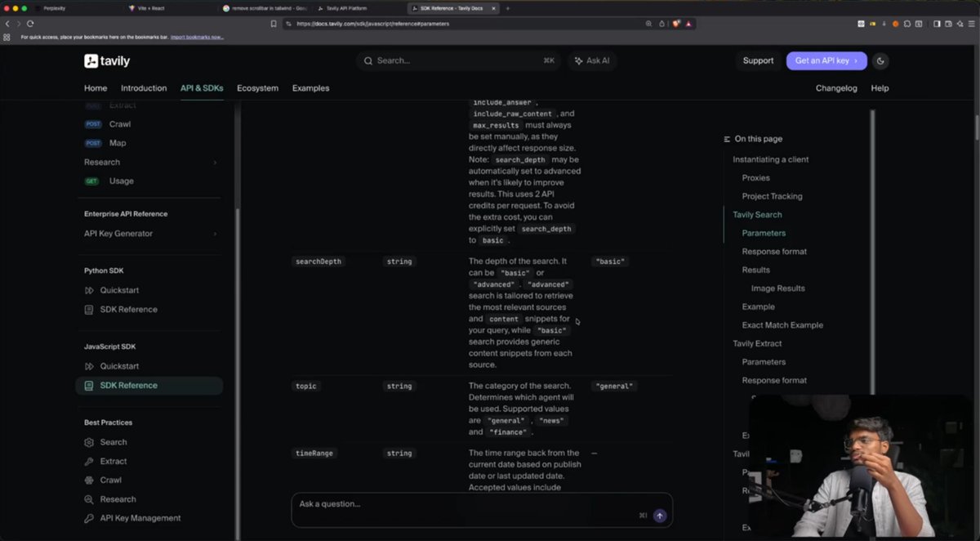The width and height of the screenshot is (980, 541).
Task: Open Best Practices Extract icon
Action: click(89, 461)
